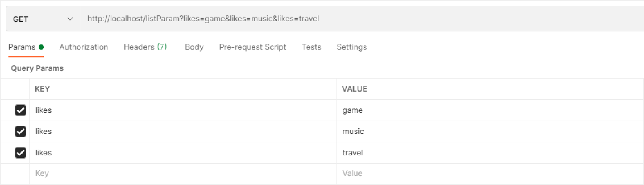Screen dimensions: 644x185
Task: Uncheck the likes=game parameter checkbox
Action: (21, 110)
